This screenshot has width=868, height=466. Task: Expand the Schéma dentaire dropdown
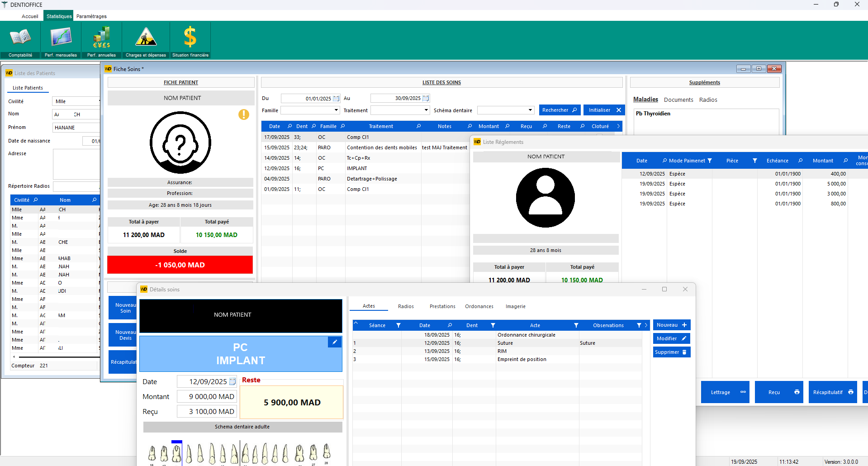[530, 110]
